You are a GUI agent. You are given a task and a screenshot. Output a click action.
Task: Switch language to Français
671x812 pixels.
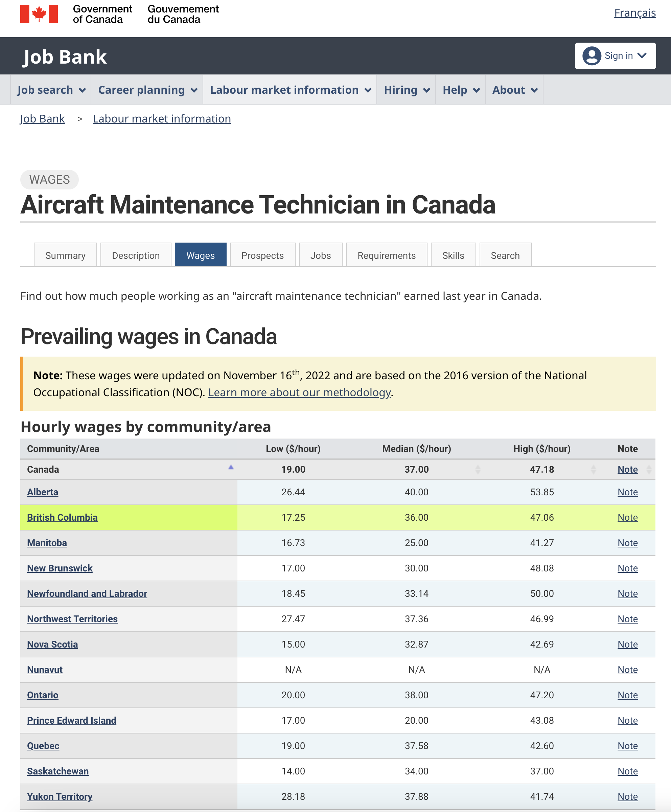[635, 13]
